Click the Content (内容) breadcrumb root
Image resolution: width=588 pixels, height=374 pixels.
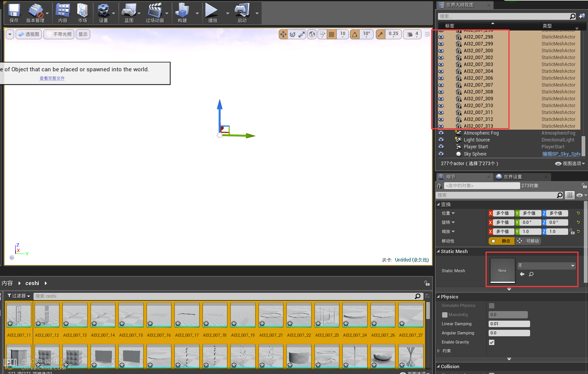click(x=7, y=283)
